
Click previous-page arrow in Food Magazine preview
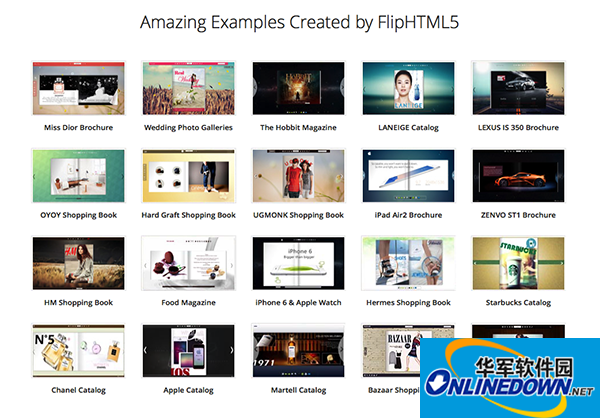[145, 265]
